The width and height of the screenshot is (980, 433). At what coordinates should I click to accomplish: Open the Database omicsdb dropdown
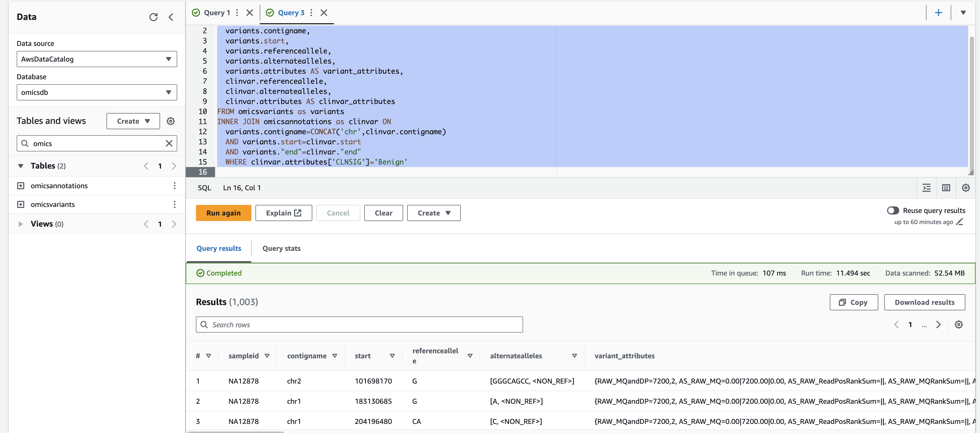(x=97, y=92)
